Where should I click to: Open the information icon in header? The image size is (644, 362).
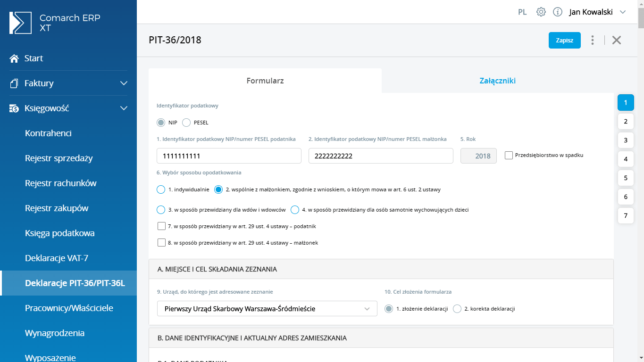(558, 12)
